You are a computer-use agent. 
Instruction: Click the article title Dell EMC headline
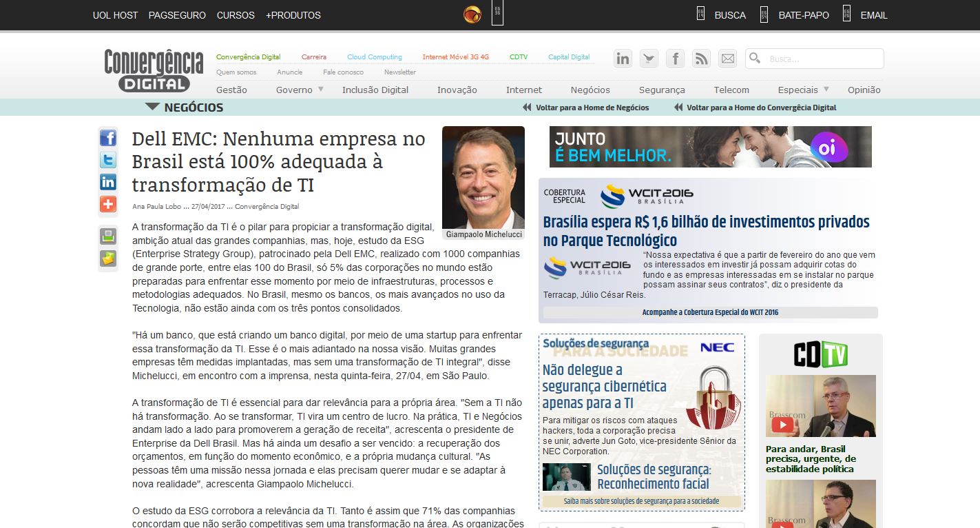pos(279,162)
